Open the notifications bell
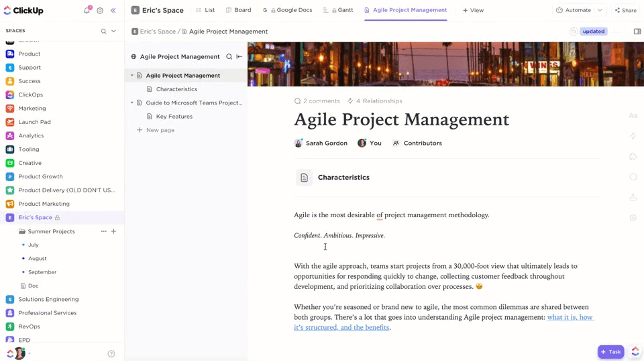Viewport: 644px width, 362px height. click(87, 10)
